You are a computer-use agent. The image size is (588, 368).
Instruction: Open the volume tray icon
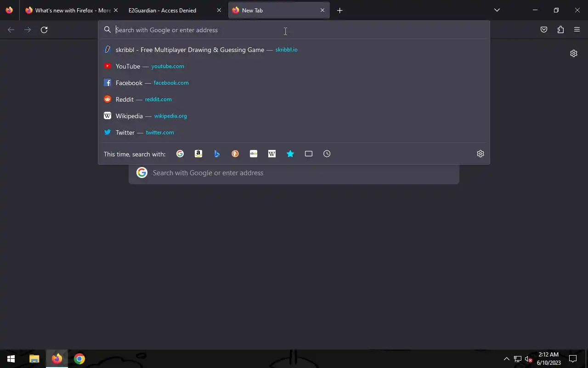[528, 359]
